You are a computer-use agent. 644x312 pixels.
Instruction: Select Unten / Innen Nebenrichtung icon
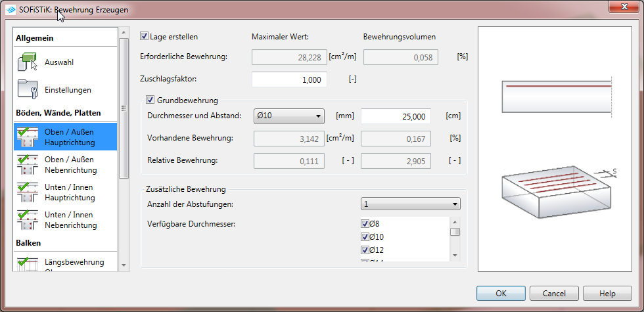pos(27,219)
